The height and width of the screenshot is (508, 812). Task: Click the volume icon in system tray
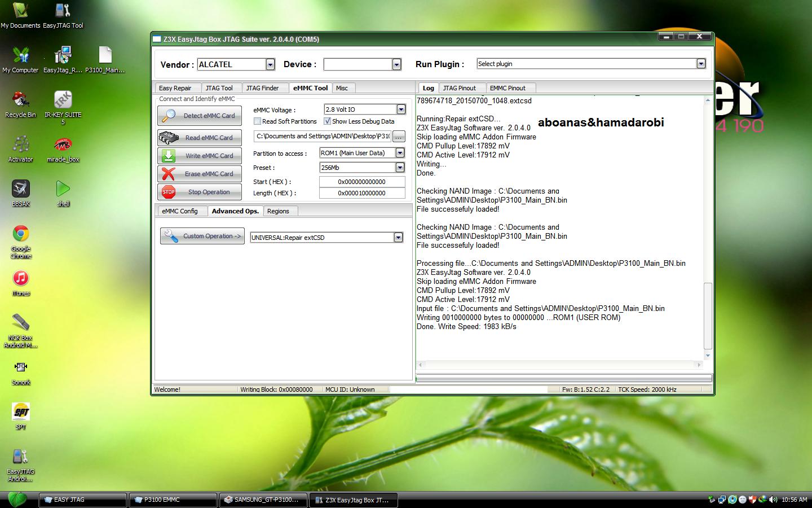773,500
